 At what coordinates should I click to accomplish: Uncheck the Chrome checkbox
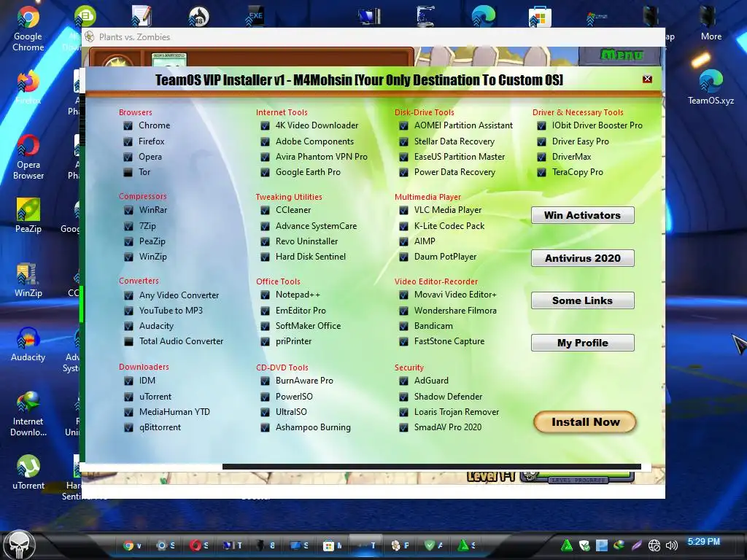point(128,126)
